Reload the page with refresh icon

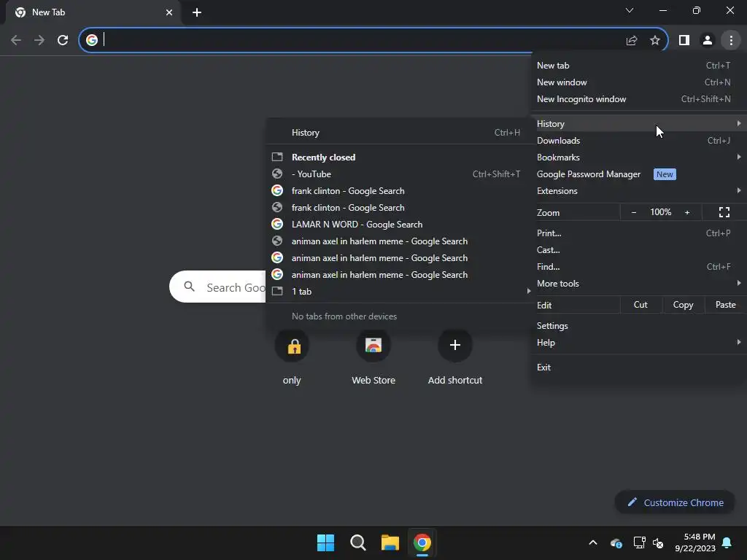click(63, 40)
